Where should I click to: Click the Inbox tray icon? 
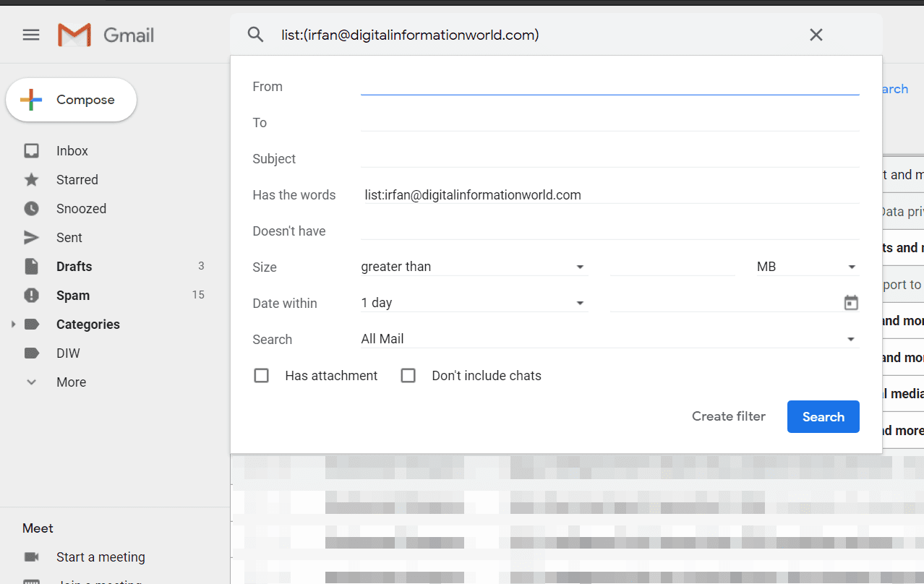[31, 151]
